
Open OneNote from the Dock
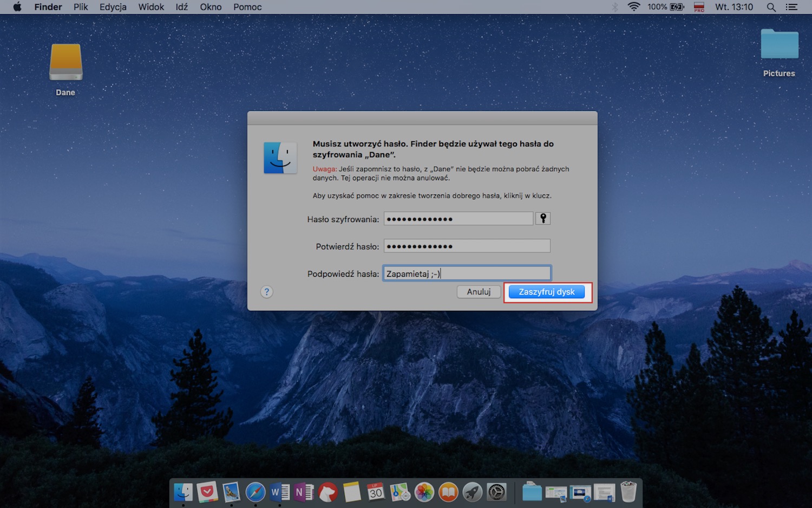(304, 492)
